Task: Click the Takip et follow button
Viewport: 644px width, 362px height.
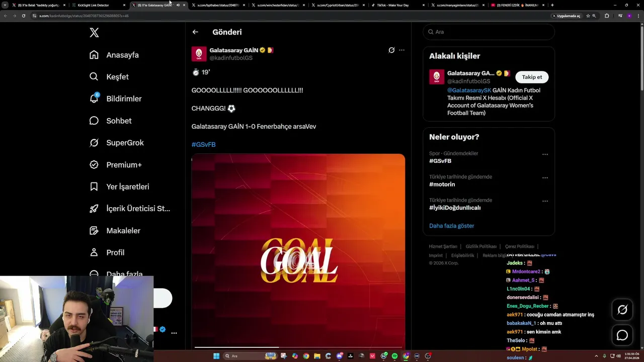Action: 532,77
